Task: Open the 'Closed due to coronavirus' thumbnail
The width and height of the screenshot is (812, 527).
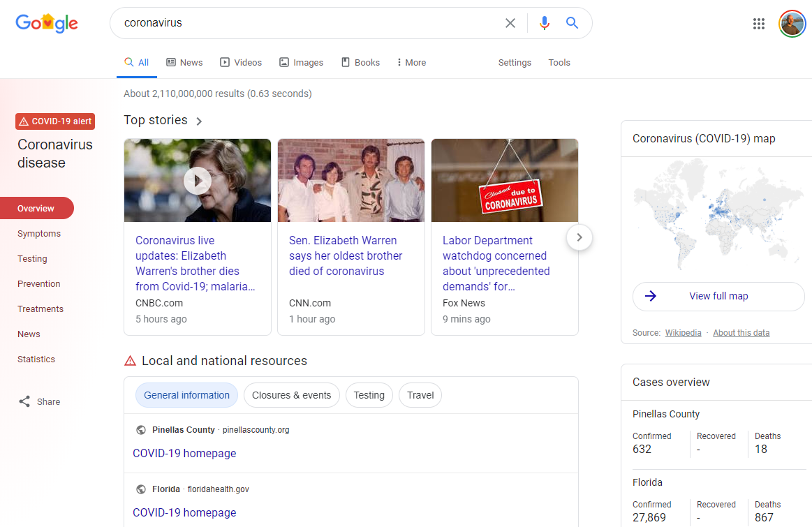Action: tap(505, 180)
